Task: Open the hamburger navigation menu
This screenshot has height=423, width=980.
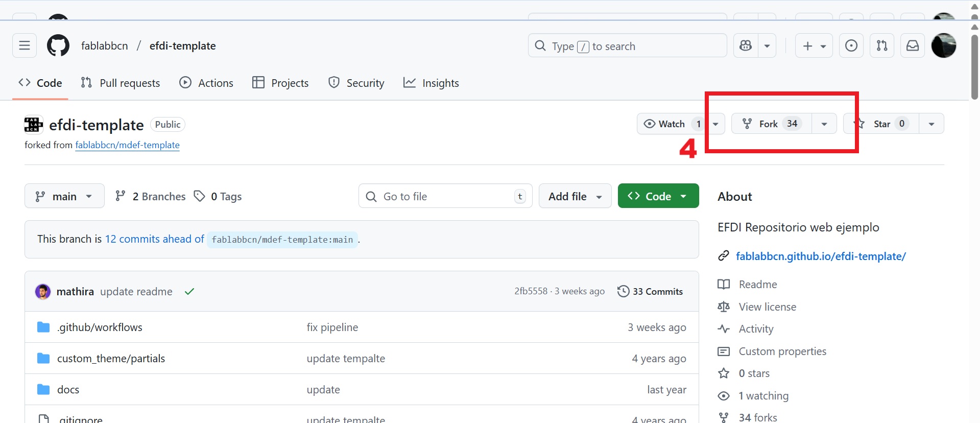Action: [25, 46]
